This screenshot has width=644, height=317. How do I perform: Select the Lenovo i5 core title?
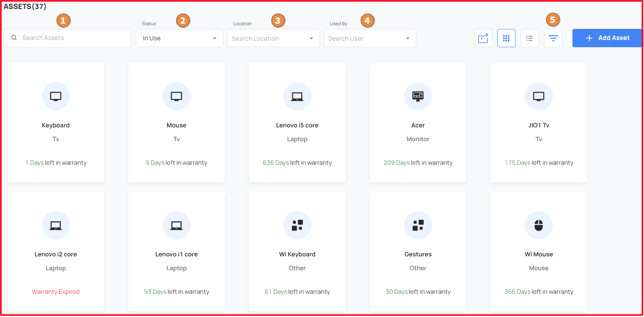(297, 125)
